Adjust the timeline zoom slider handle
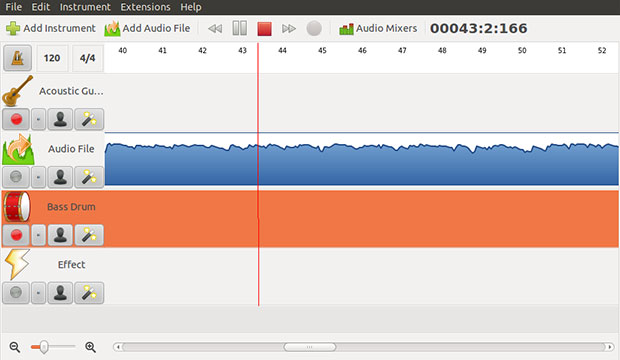The height and width of the screenshot is (360, 620). point(44,347)
